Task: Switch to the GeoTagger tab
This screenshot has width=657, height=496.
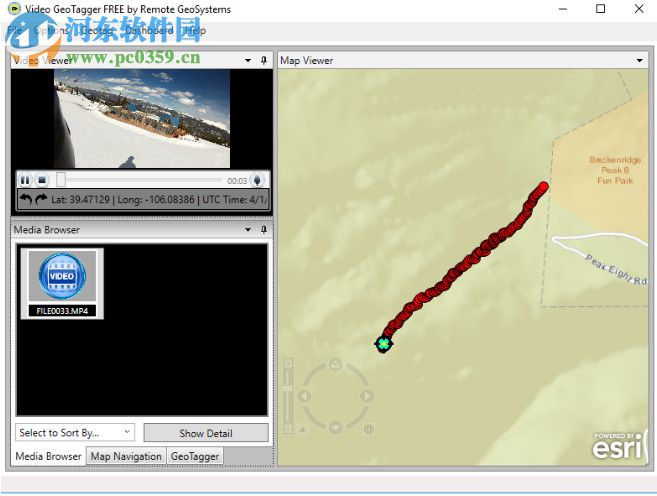Action: coord(195,456)
